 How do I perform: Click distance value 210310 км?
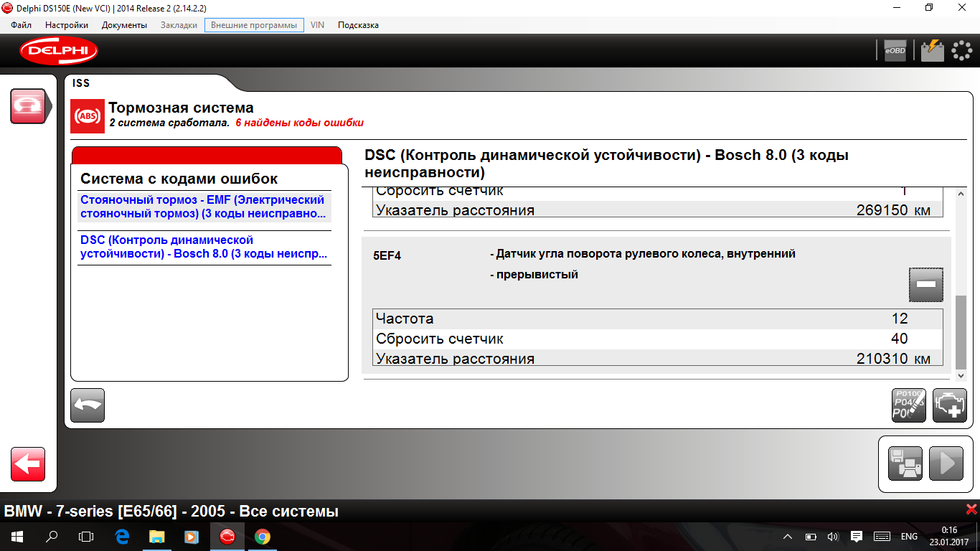(893, 359)
